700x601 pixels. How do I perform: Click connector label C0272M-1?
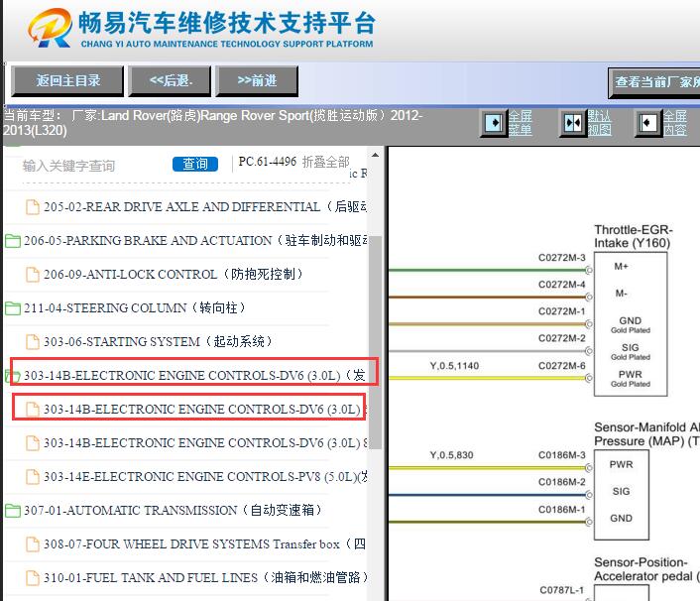[x=561, y=311]
